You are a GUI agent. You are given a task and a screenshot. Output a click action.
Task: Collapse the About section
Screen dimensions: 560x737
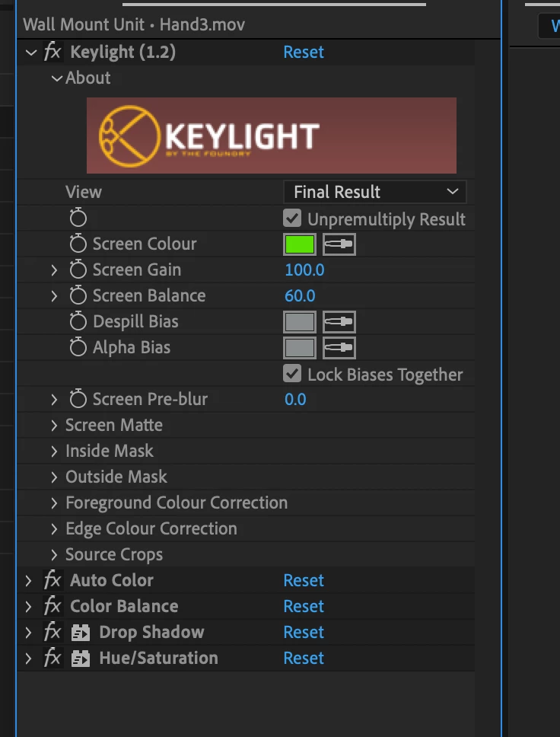point(57,78)
